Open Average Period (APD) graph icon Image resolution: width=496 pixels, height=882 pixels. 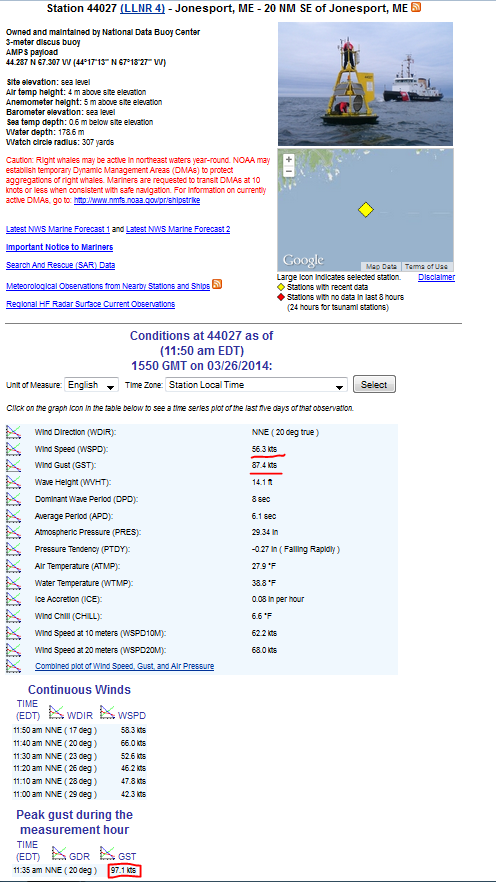[x=13, y=515]
